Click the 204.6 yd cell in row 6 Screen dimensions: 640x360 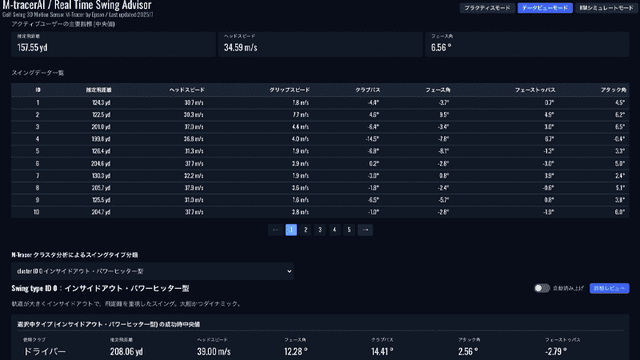[x=101, y=163]
